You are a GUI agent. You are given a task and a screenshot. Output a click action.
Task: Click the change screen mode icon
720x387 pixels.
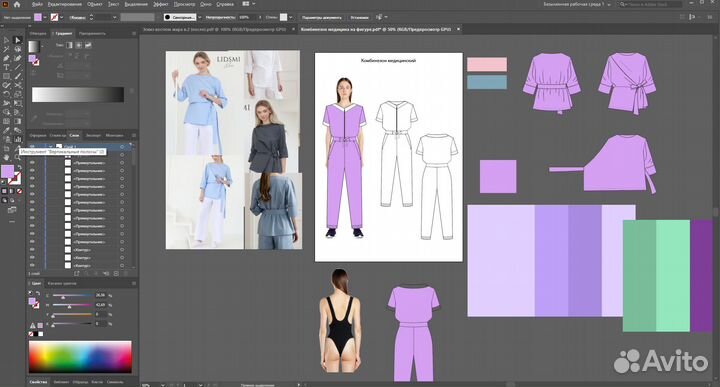pos(12,210)
